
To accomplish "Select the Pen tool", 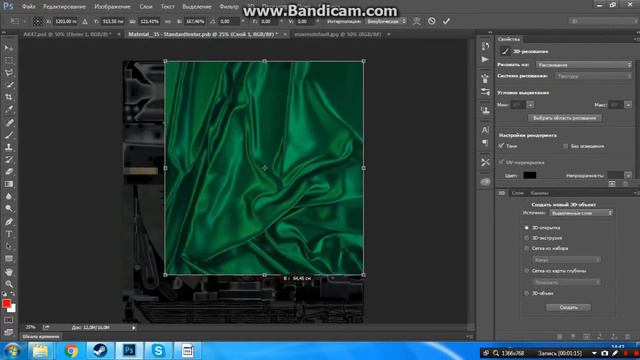I will coord(9,222).
